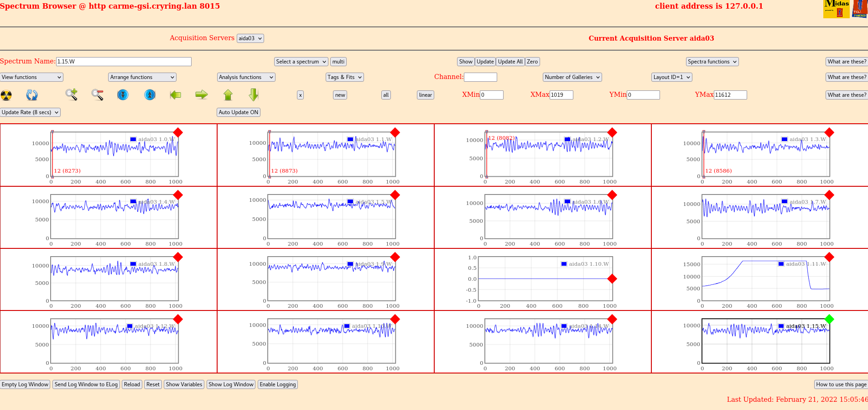Toggle the linear scale button

pyautogui.click(x=425, y=95)
